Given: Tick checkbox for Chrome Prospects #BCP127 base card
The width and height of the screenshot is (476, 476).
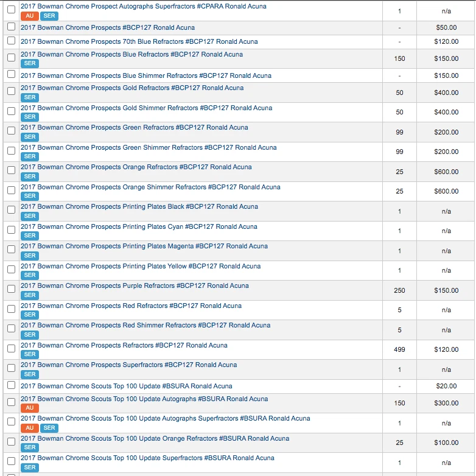Looking at the screenshot, I should [x=11, y=27].
